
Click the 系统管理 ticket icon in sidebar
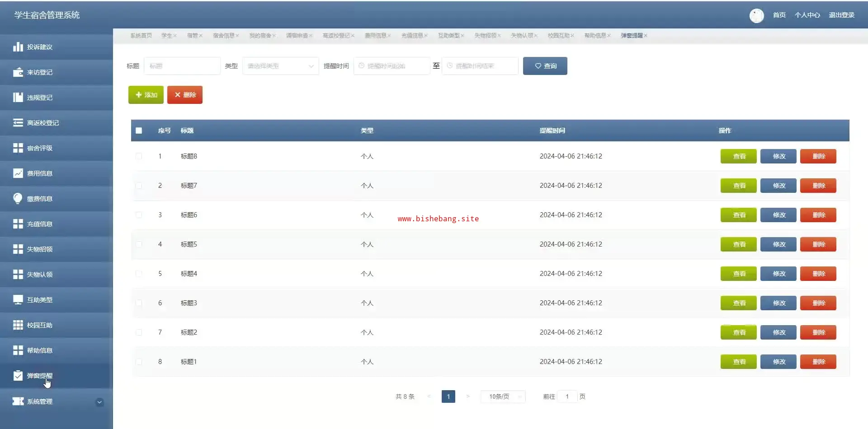(x=18, y=401)
